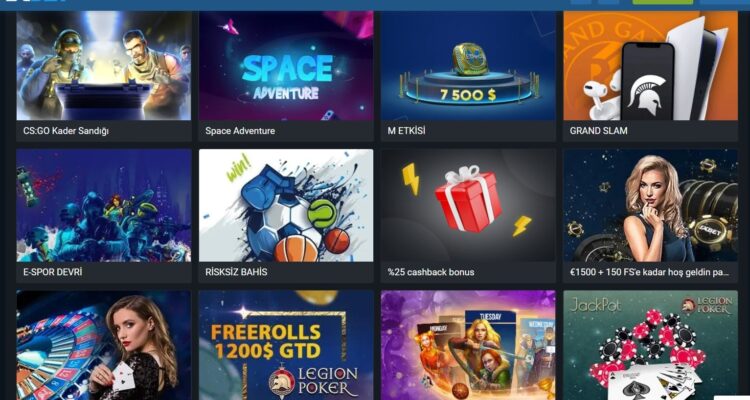750x400 pixels.
Task: Open the weekday slots characters banner
Action: tap(468, 345)
